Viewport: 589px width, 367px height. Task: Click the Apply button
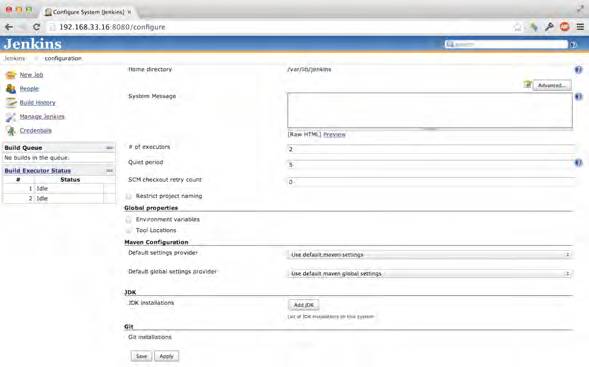[166, 356]
